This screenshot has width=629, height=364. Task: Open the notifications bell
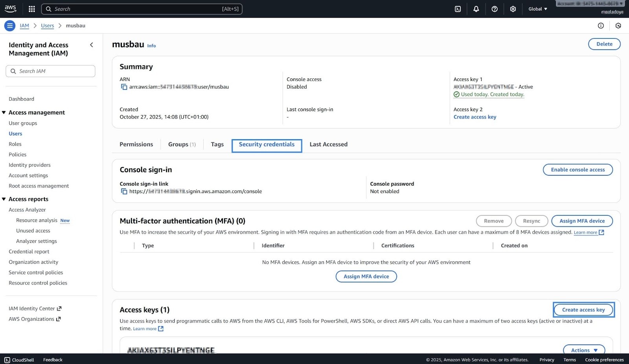click(476, 9)
